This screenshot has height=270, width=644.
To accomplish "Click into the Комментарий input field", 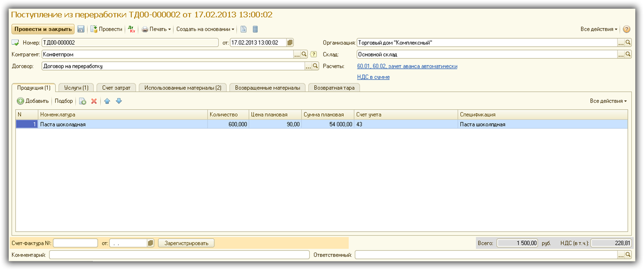I will click(179, 255).
